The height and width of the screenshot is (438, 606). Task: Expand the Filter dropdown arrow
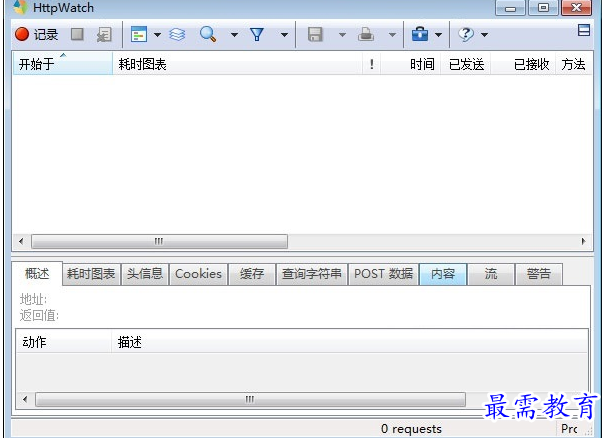[284, 35]
